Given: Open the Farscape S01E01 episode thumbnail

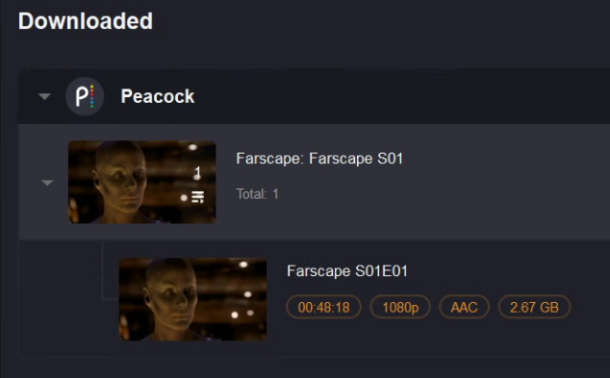Looking at the screenshot, I should [193, 299].
